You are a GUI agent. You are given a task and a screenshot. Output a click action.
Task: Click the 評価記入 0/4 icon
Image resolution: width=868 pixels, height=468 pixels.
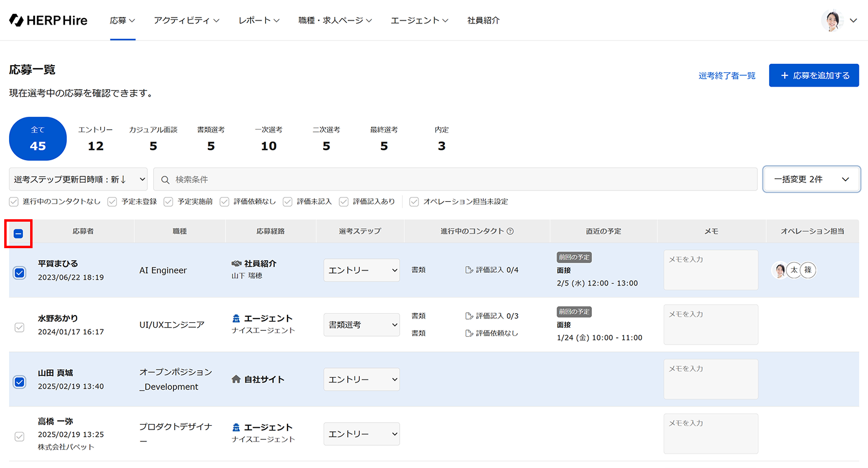[x=470, y=270]
